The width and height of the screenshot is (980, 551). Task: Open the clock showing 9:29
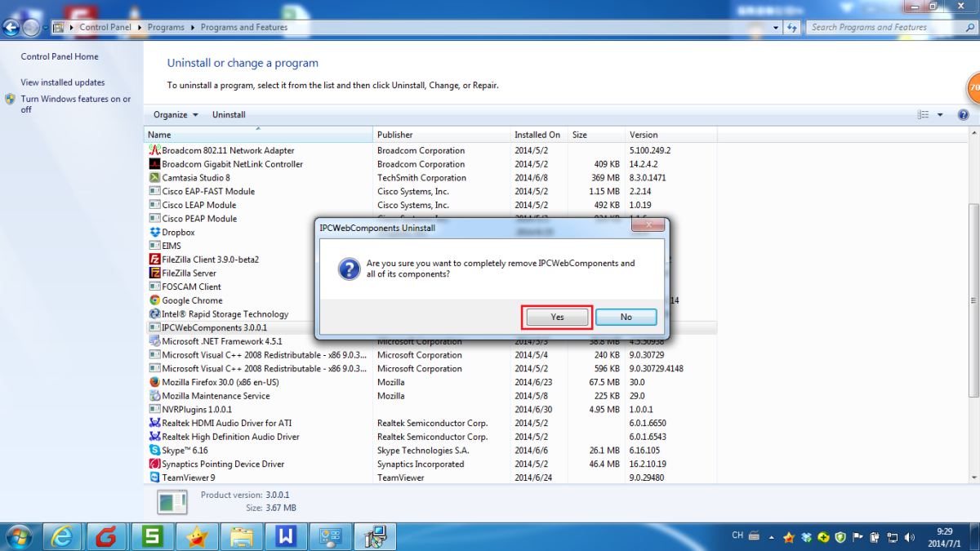945,536
